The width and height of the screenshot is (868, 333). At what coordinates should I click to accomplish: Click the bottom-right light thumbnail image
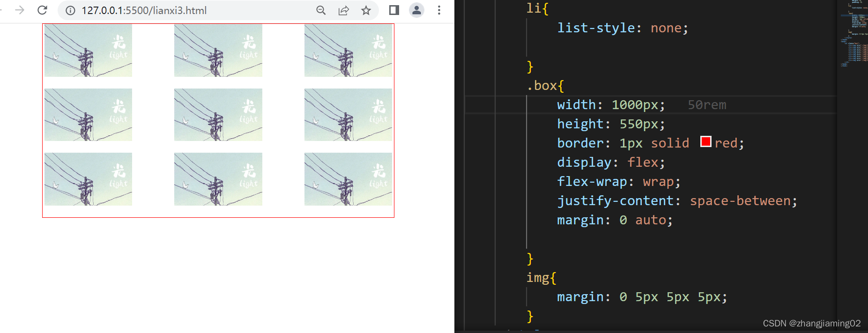348,179
